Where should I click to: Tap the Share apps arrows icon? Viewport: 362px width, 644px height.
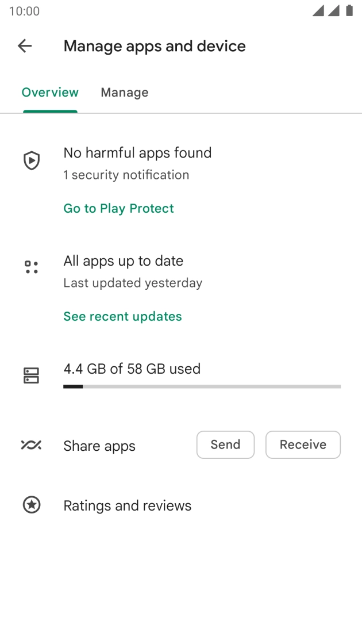pos(31,445)
